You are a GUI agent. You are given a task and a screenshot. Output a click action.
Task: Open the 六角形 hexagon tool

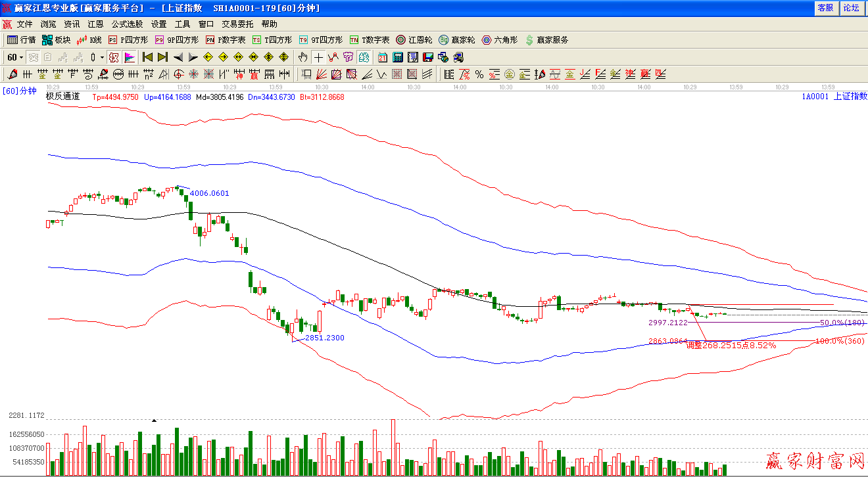tap(487, 40)
